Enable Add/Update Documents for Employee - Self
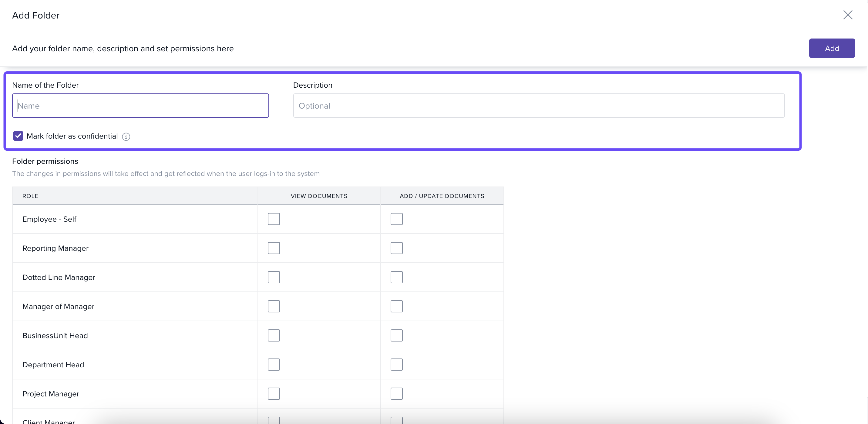The height and width of the screenshot is (424, 868). [396, 219]
